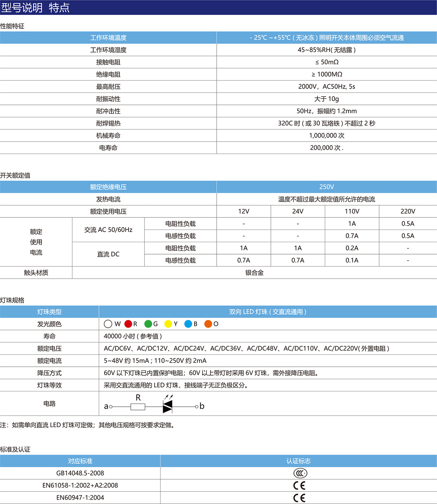Select the green G color circle

coord(148,324)
